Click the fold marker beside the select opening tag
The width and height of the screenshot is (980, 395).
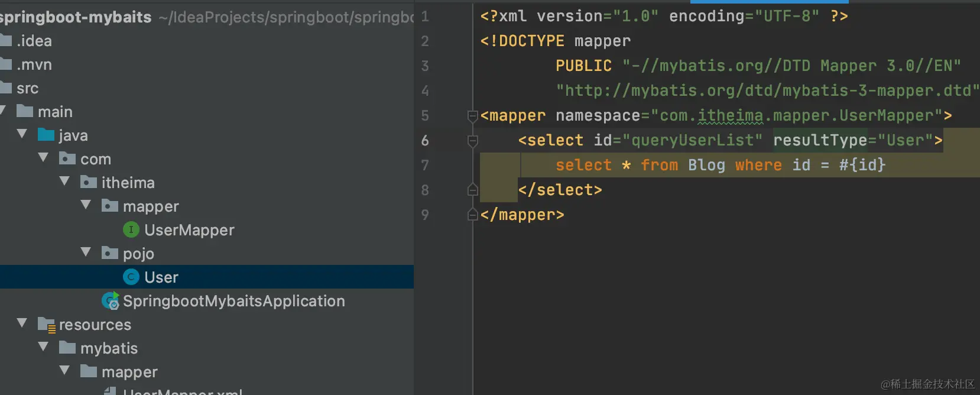point(472,141)
